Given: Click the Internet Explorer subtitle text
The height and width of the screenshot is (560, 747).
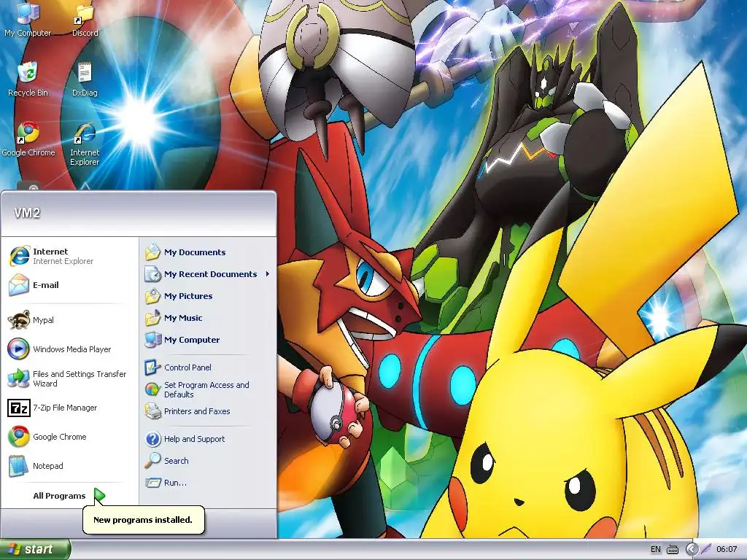Looking at the screenshot, I should tap(63, 261).
